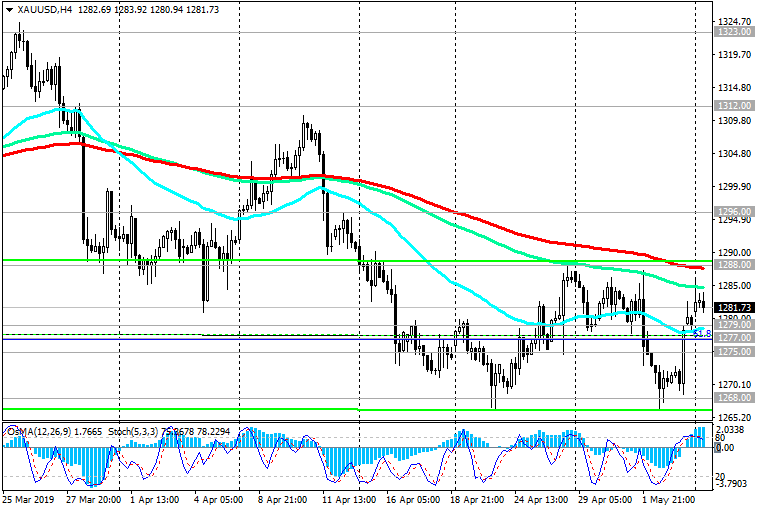Click the 1324.70 top price scale value
Image resolution: width=757 pixels, height=511 pixels.
coord(735,22)
